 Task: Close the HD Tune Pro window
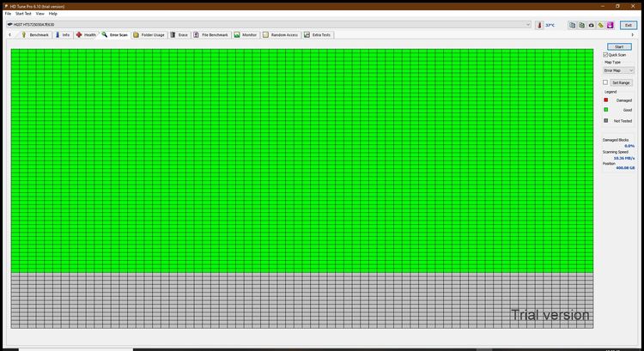pyautogui.click(x=633, y=6)
